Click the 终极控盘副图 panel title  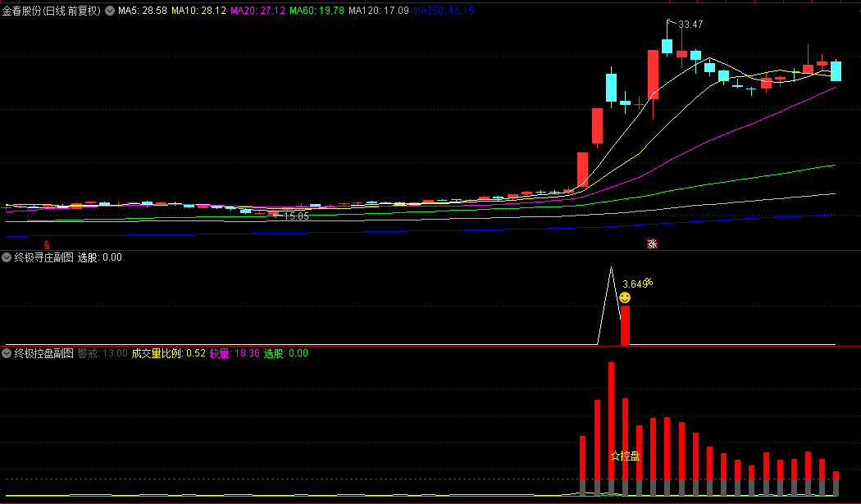click(44, 353)
